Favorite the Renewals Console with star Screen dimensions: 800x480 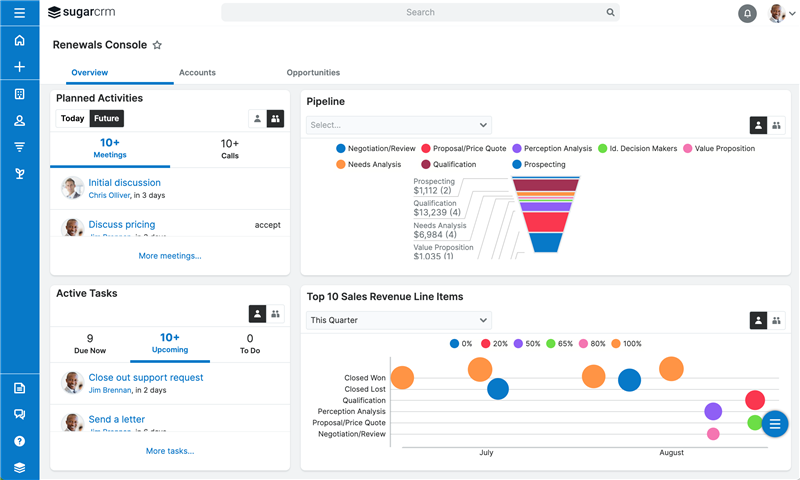[x=157, y=45]
